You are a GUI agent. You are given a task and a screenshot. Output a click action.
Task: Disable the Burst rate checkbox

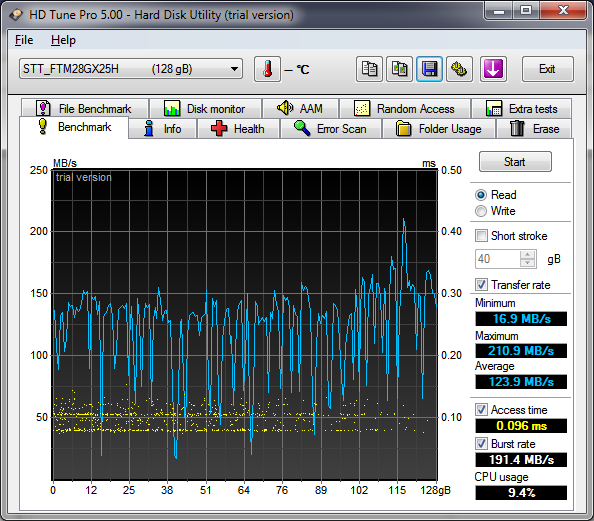pyautogui.click(x=481, y=443)
